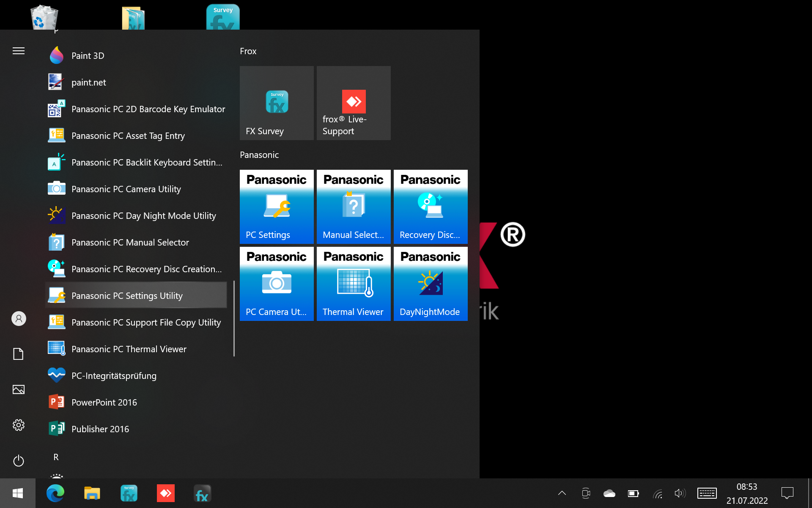This screenshot has width=812, height=508.
Task: Expand the hamburger navigation menu
Action: (19, 51)
